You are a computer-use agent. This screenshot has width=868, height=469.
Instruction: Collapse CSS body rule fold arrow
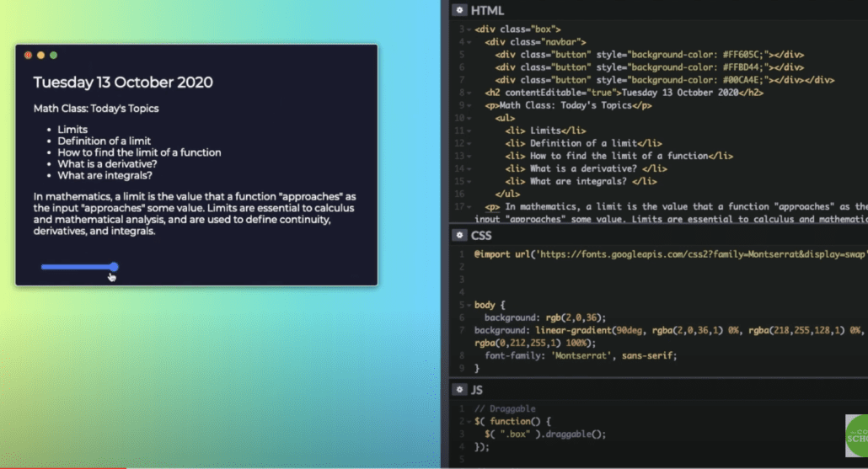coord(469,306)
